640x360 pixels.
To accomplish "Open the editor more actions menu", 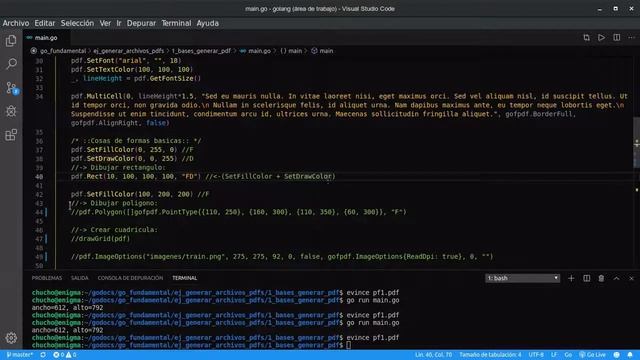I will point(631,38).
